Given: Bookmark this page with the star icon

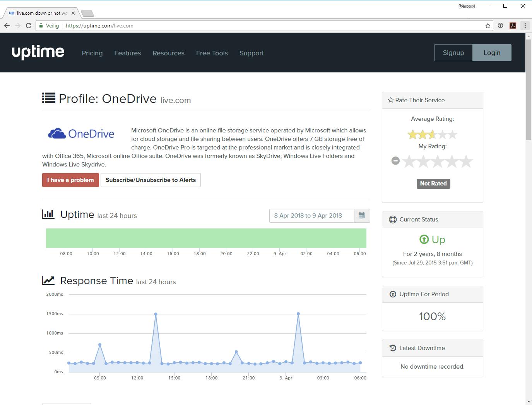Looking at the screenshot, I should coord(488,26).
